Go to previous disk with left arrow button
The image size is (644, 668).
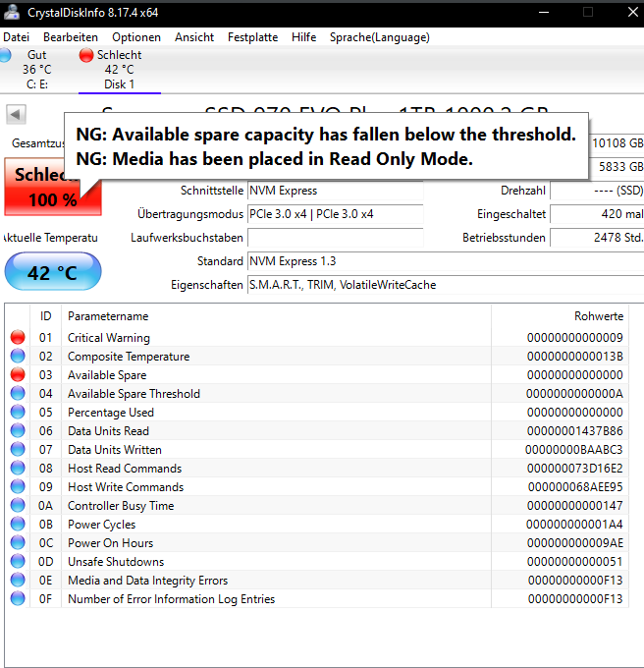click(16, 114)
